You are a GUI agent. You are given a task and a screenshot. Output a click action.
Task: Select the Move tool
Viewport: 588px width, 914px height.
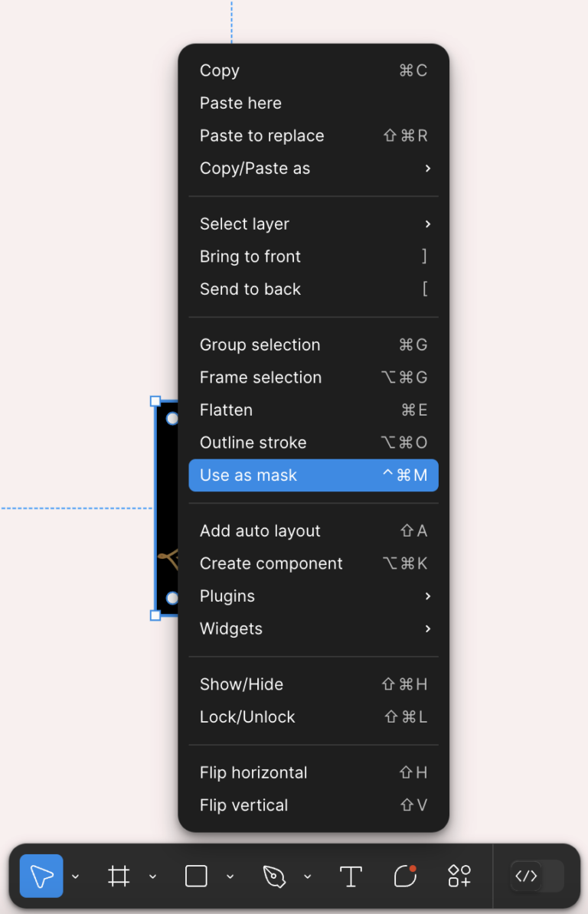(x=41, y=876)
